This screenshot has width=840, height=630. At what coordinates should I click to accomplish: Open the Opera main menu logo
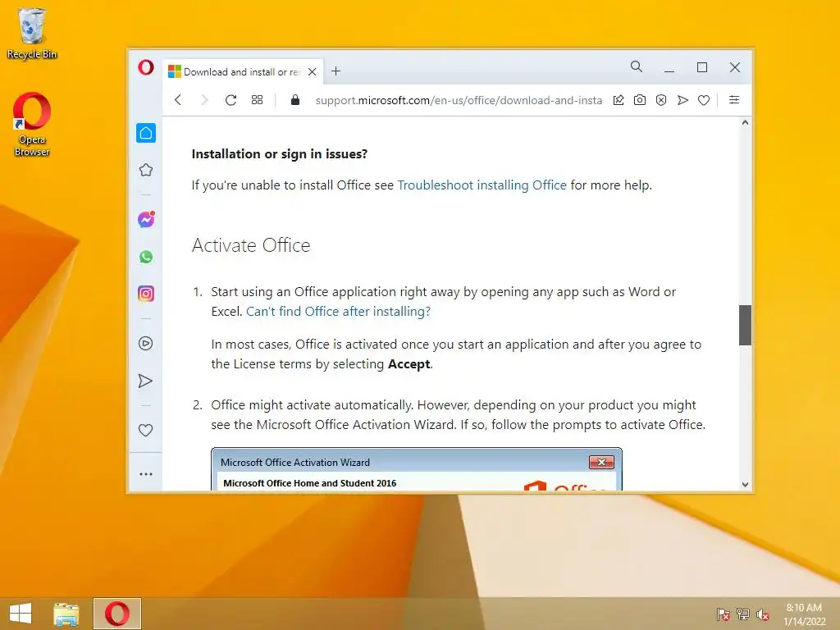click(x=146, y=67)
